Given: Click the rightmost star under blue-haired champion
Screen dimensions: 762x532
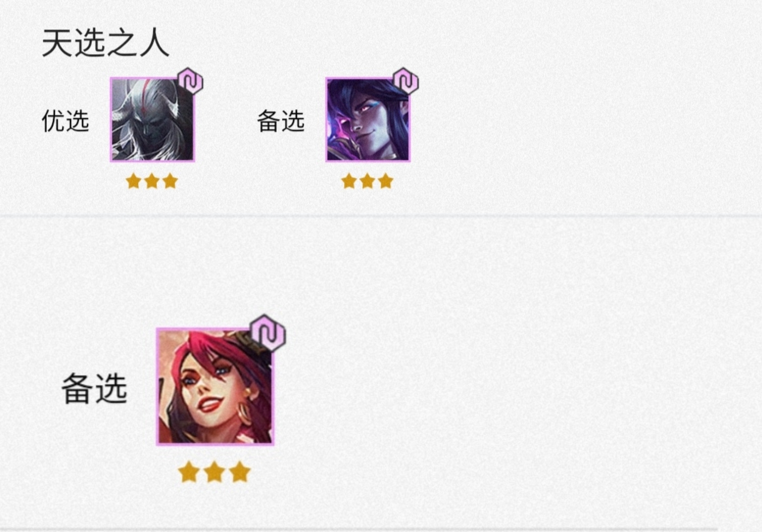Looking at the screenshot, I should point(386,181).
